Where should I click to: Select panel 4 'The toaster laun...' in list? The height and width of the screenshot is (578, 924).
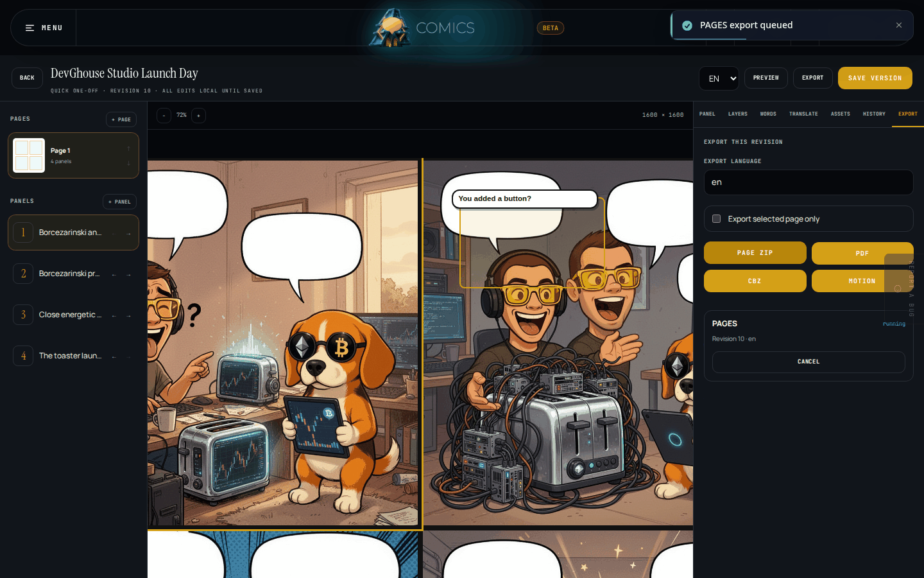point(73,356)
